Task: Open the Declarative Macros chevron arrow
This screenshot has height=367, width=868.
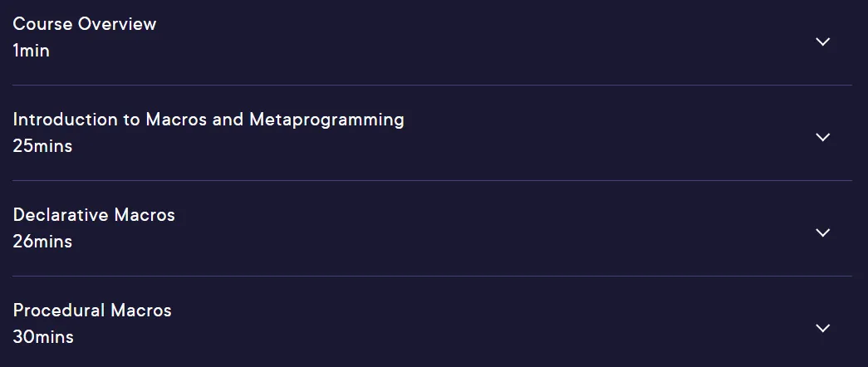Action: [823, 232]
